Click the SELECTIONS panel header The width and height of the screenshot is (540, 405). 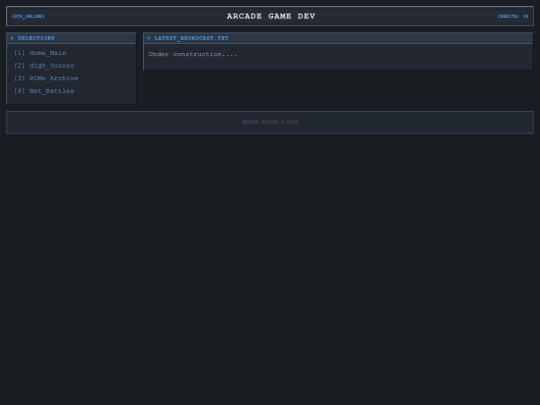click(x=71, y=38)
